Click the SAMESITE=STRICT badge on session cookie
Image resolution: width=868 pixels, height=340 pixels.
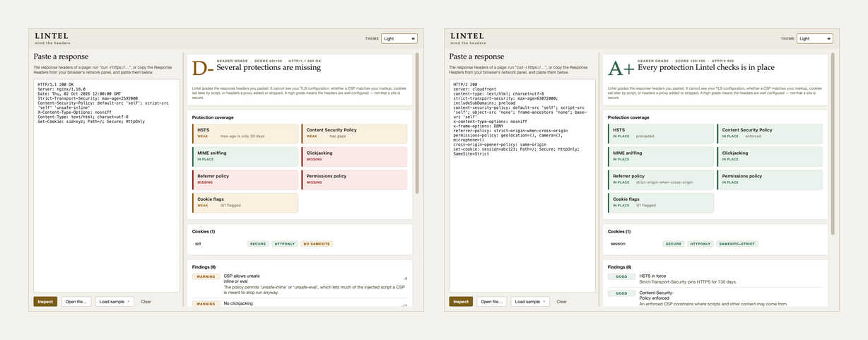737,244
